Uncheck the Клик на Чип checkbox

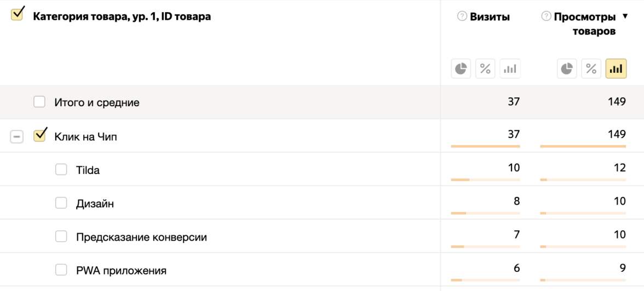39,136
